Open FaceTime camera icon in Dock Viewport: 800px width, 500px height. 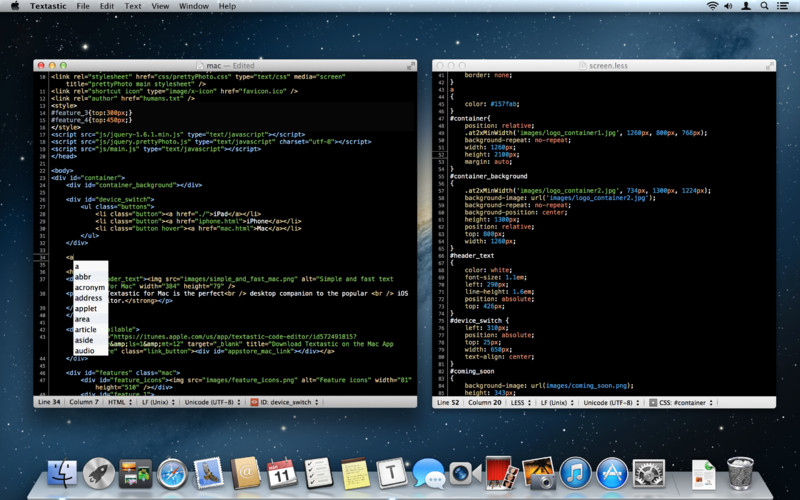(x=465, y=473)
